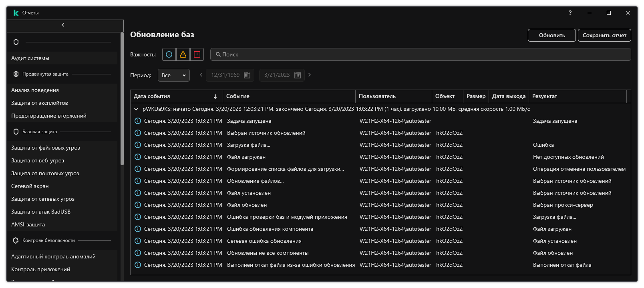Click the next period arrow

[x=310, y=75]
